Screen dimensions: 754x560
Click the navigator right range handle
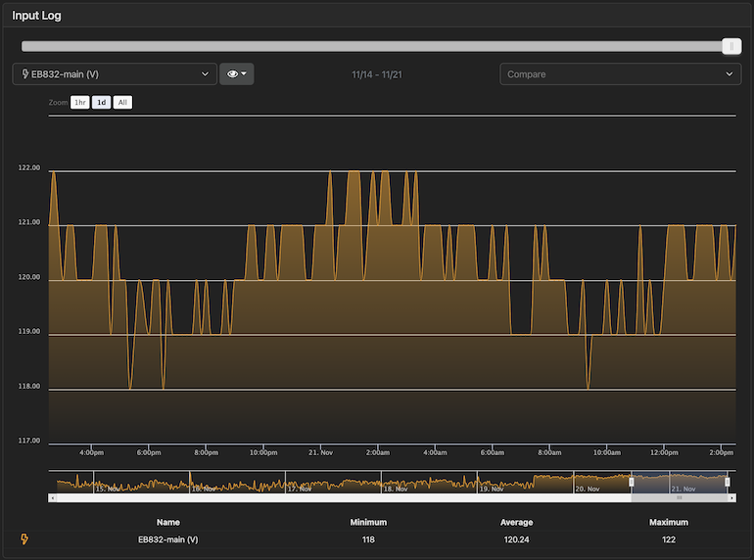point(727,482)
